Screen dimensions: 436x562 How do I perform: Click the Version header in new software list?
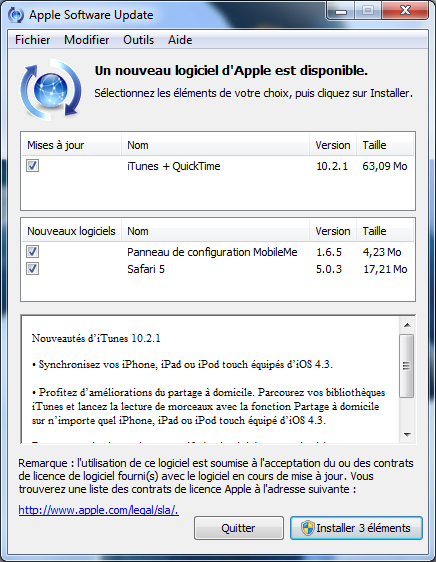click(333, 231)
